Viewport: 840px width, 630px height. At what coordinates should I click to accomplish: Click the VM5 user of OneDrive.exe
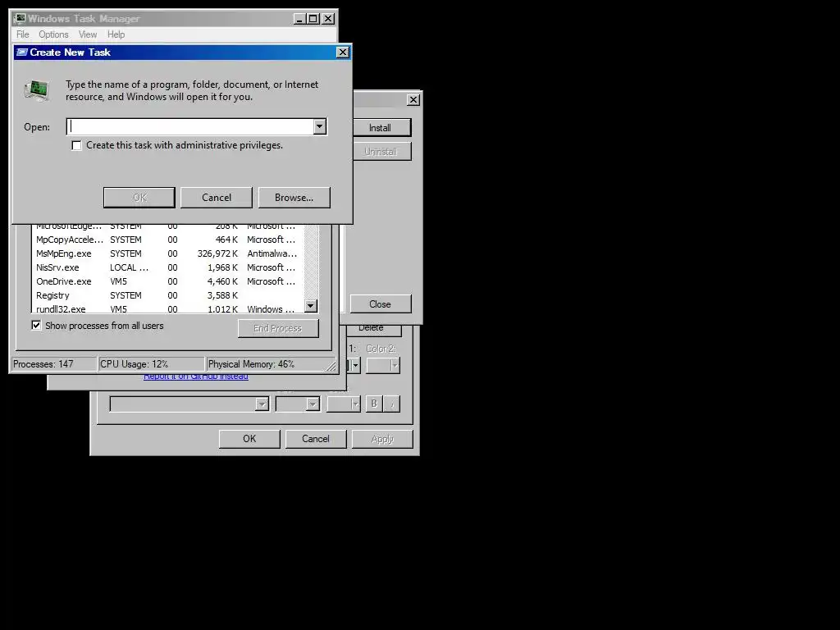click(118, 281)
